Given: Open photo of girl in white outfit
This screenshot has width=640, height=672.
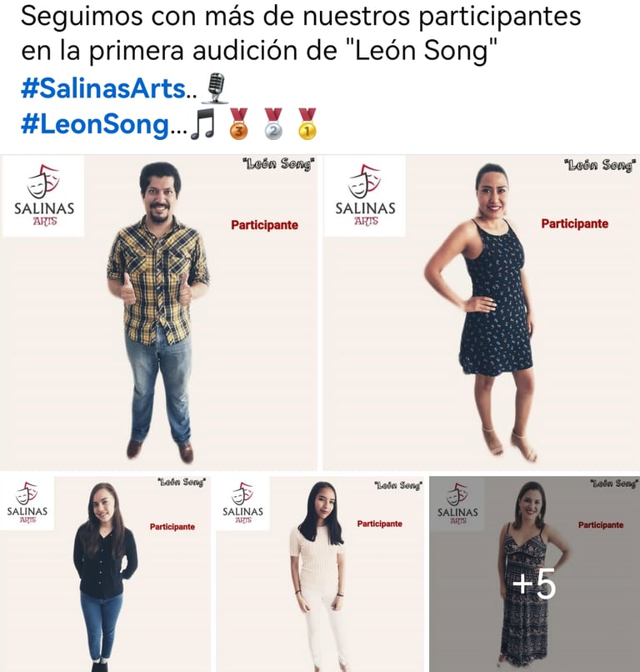Looking at the screenshot, I should point(319,574).
